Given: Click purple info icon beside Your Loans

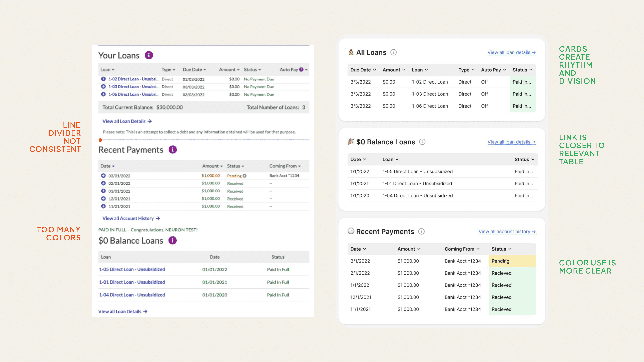Looking at the screenshot, I should (x=149, y=55).
